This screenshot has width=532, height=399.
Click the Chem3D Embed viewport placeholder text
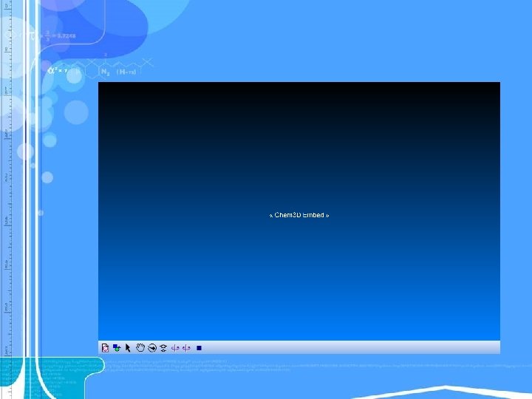(299, 215)
